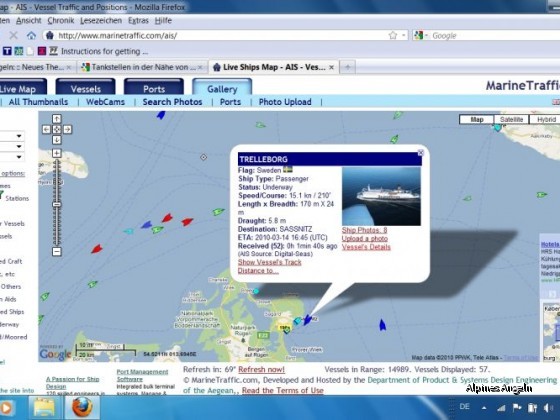Open the Lesezeichen menu
The width and height of the screenshot is (560, 420).
[x=101, y=21]
